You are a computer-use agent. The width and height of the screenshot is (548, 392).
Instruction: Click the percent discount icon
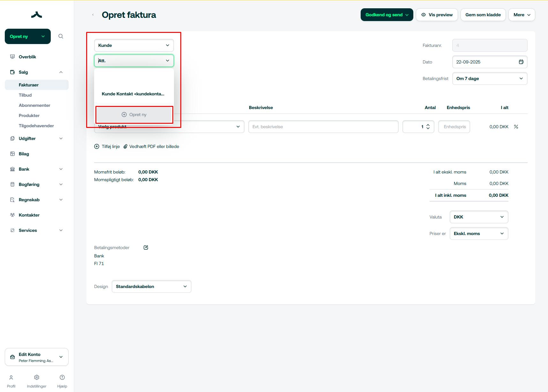[x=516, y=127]
